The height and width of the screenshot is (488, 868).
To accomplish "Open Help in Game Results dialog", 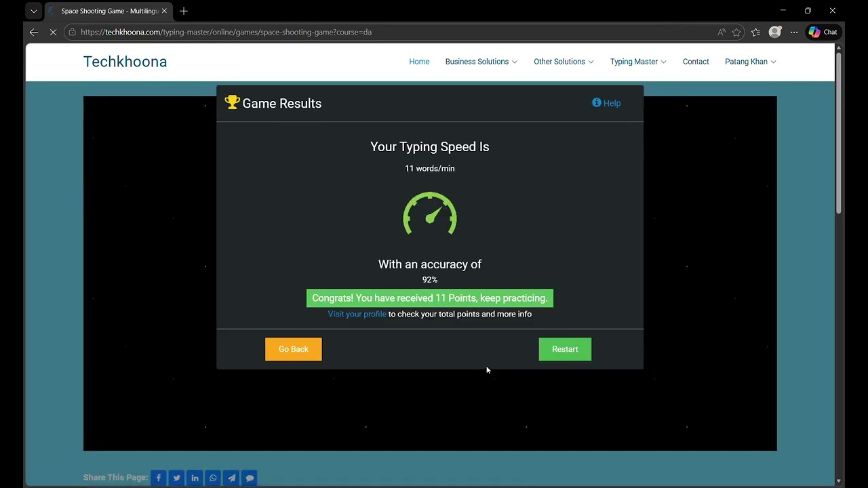I will [x=606, y=103].
